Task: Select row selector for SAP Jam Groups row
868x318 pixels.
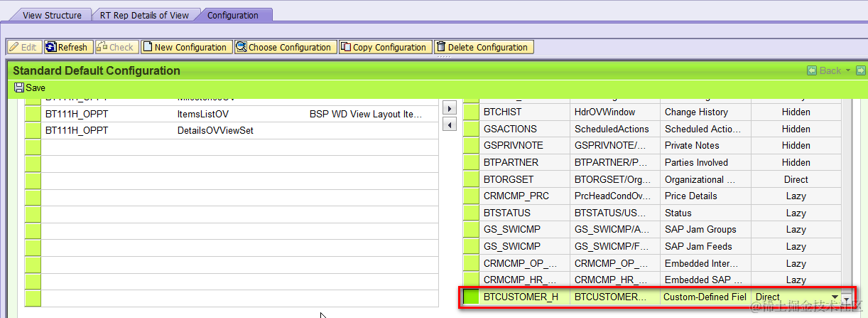Action: (471, 229)
